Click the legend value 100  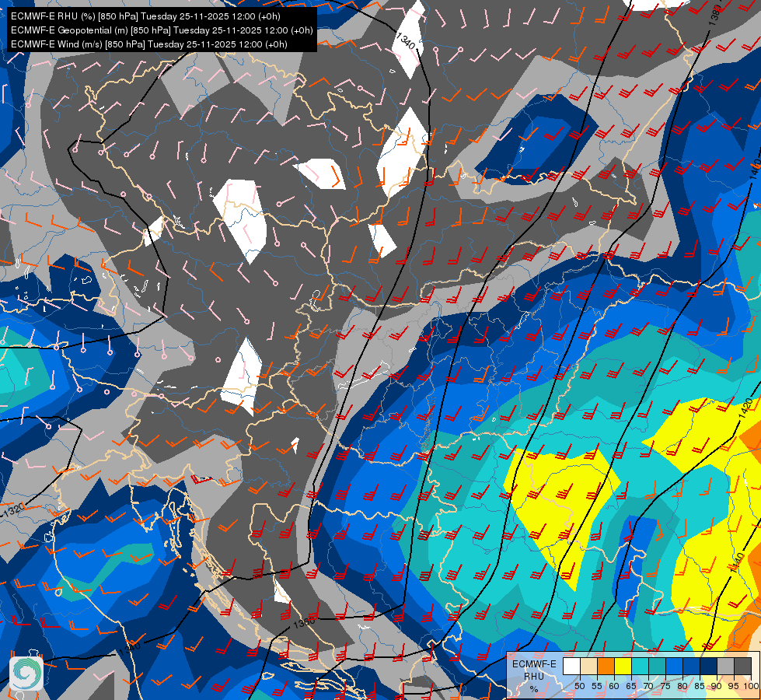[752, 686]
